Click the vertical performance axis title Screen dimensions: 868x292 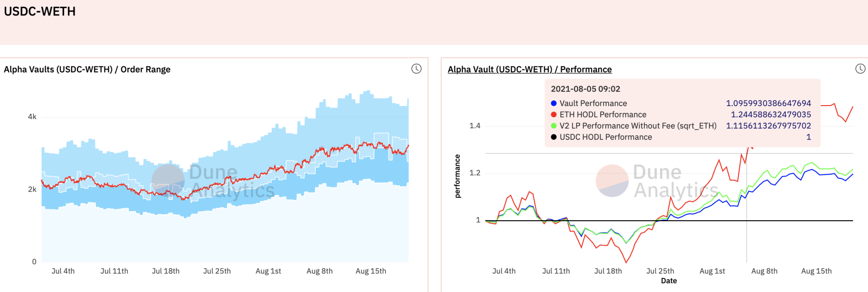pos(458,176)
